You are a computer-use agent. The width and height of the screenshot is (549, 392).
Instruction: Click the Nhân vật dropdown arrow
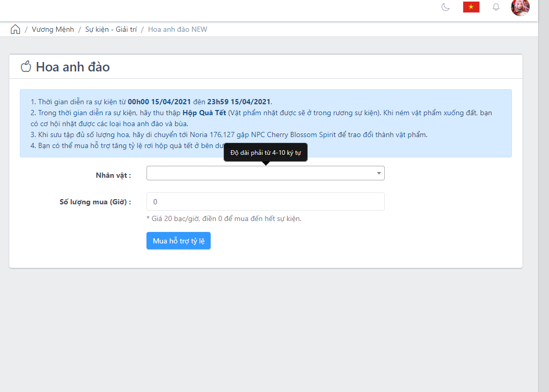(379, 173)
